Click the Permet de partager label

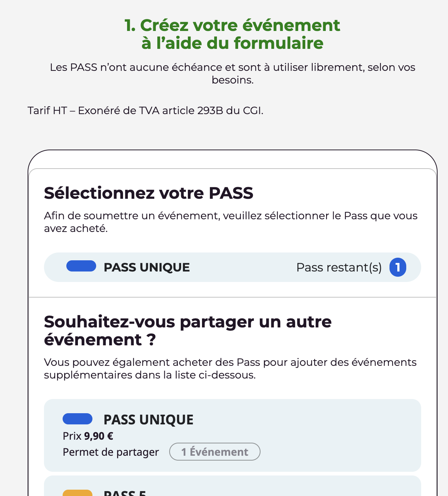[111, 452]
